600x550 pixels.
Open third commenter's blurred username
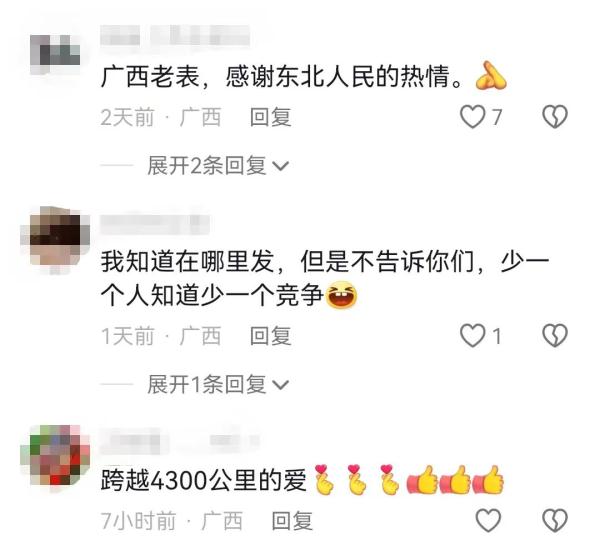[x=179, y=440]
